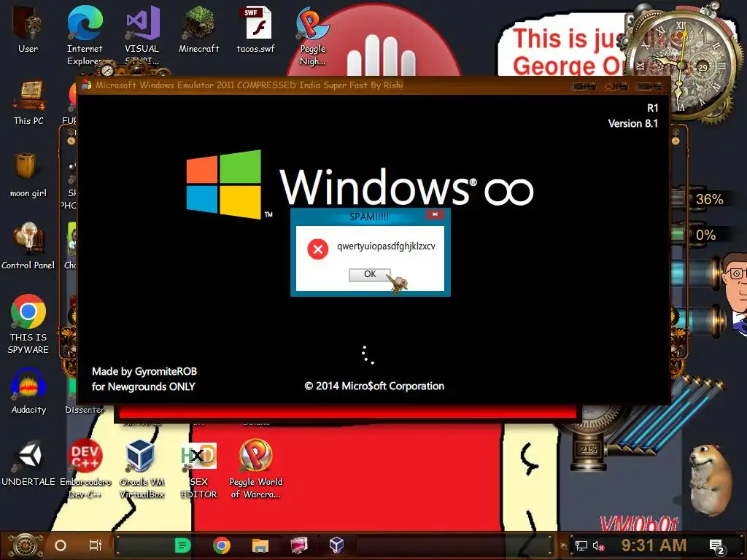Open the green notes app on the taskbar

coord(182,545)
